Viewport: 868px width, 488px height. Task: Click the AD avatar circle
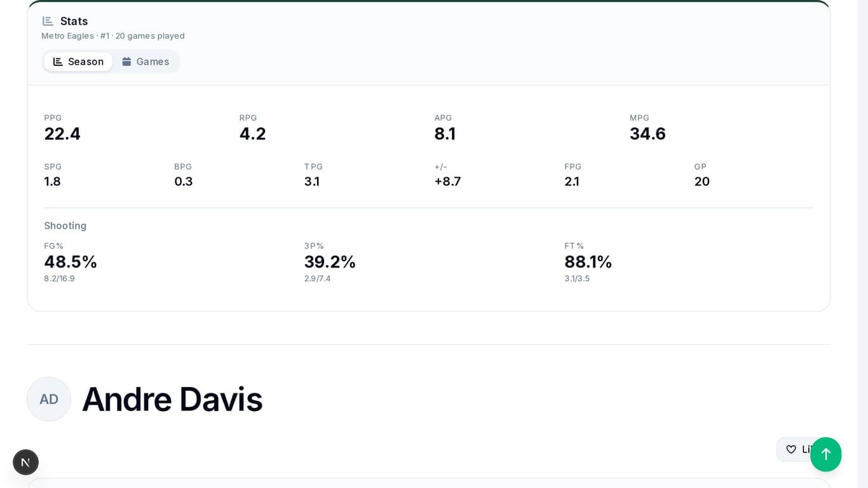[49, 399]
